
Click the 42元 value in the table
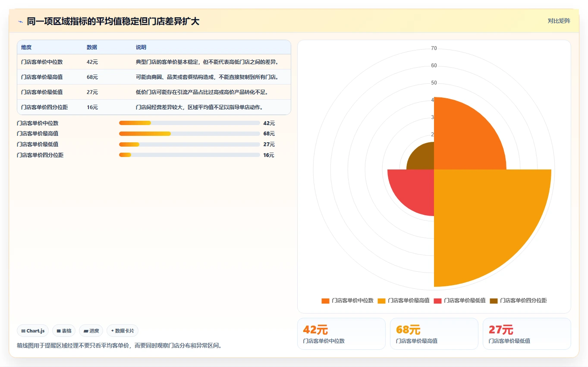click(92, 62)
